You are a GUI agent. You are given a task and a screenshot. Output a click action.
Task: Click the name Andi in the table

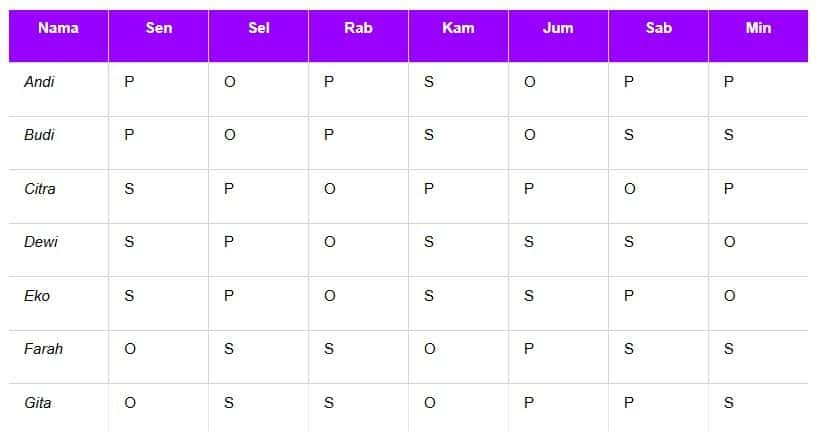tap(39, 82)
